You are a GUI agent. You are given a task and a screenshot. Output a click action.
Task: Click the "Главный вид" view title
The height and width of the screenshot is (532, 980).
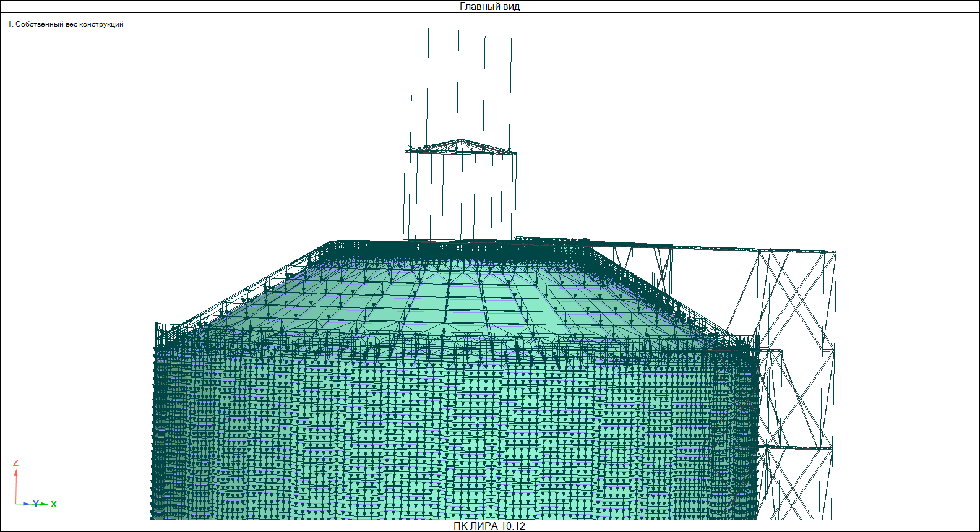pyautogui.click(x=489, y=7)
